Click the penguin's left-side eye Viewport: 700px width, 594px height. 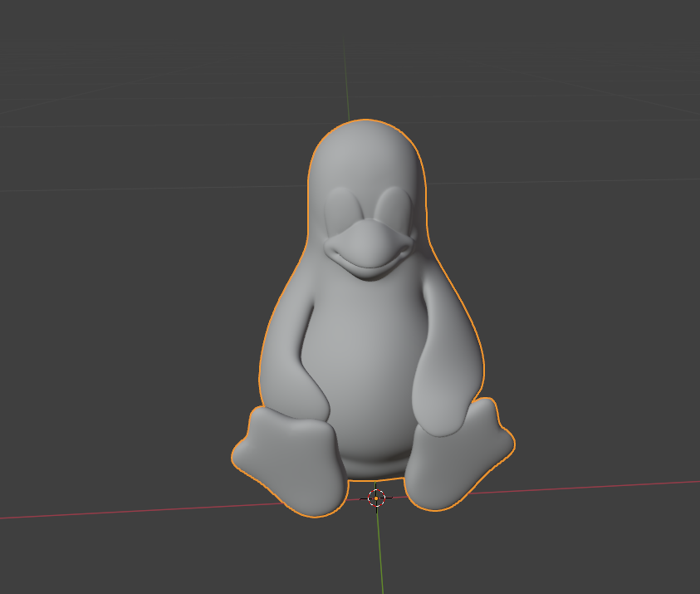point(343,211)
